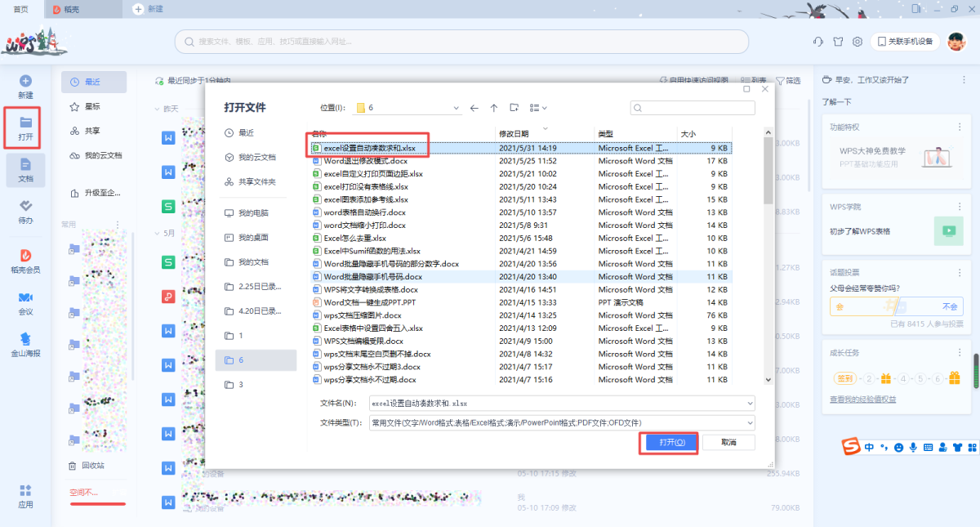Expand the 文件类型 file type dropdown
This screenshot has width=980, height=527.
(750, 422)
